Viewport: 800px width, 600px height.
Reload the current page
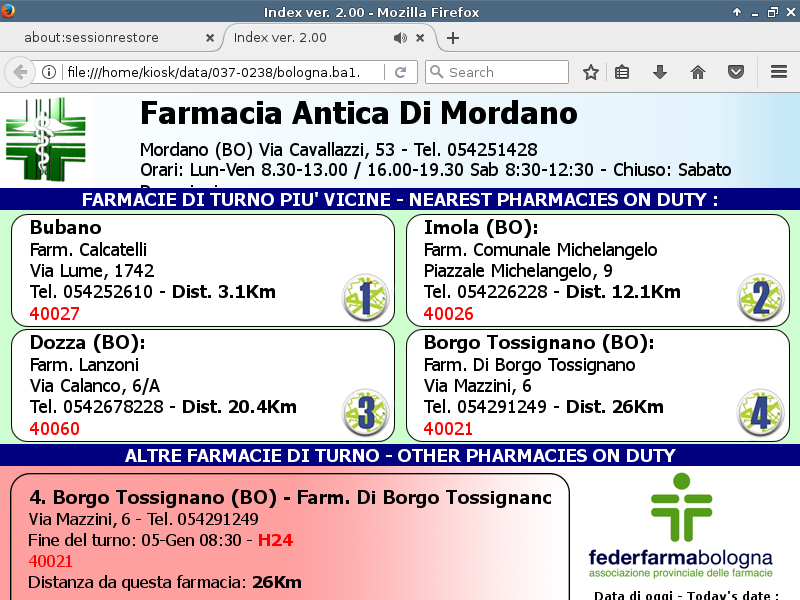[400, 72]
